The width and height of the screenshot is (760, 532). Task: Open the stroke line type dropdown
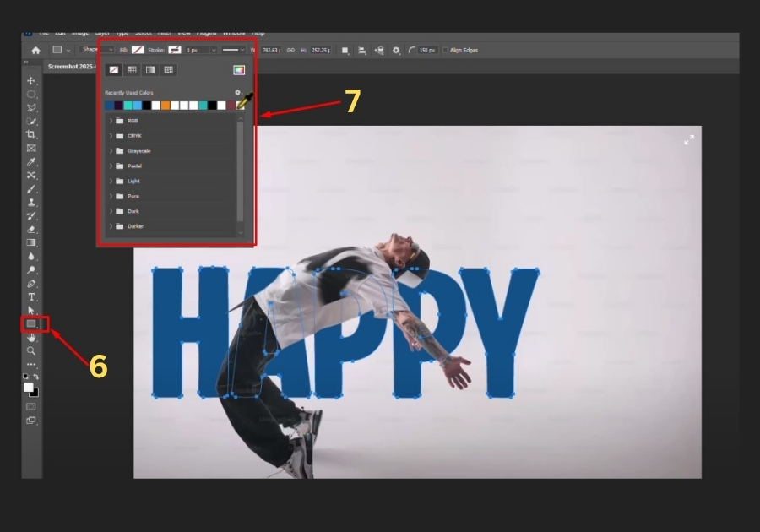pos(234,50)
